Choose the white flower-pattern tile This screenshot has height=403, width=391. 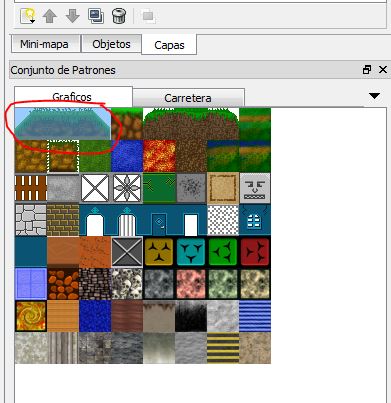pos(127,188)
